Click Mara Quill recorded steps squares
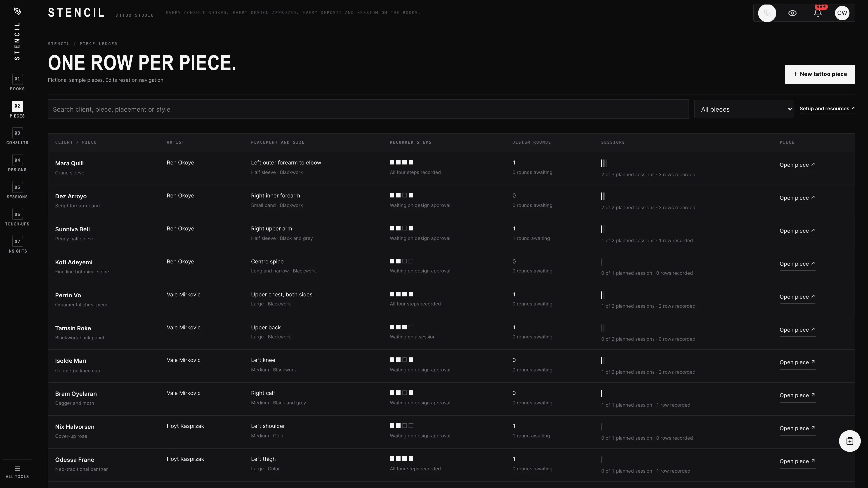 [x=401, y=162]
